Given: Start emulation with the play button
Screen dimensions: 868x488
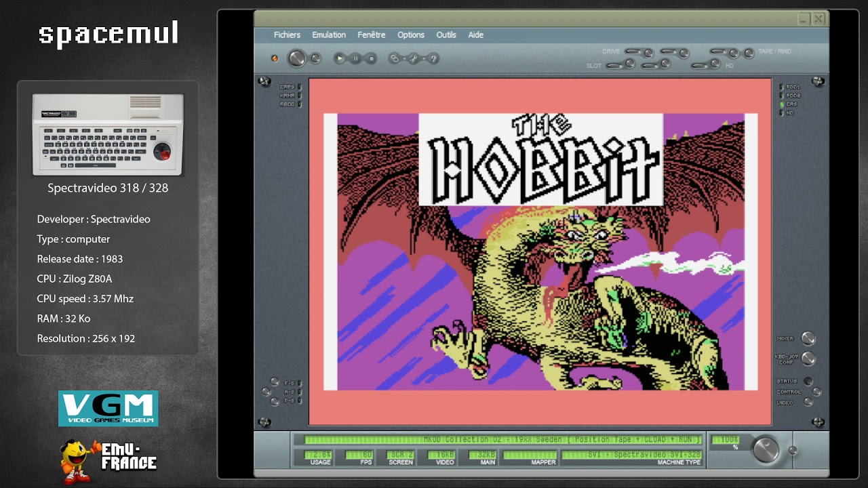Looking at the screenshot, I should [340, 58].
